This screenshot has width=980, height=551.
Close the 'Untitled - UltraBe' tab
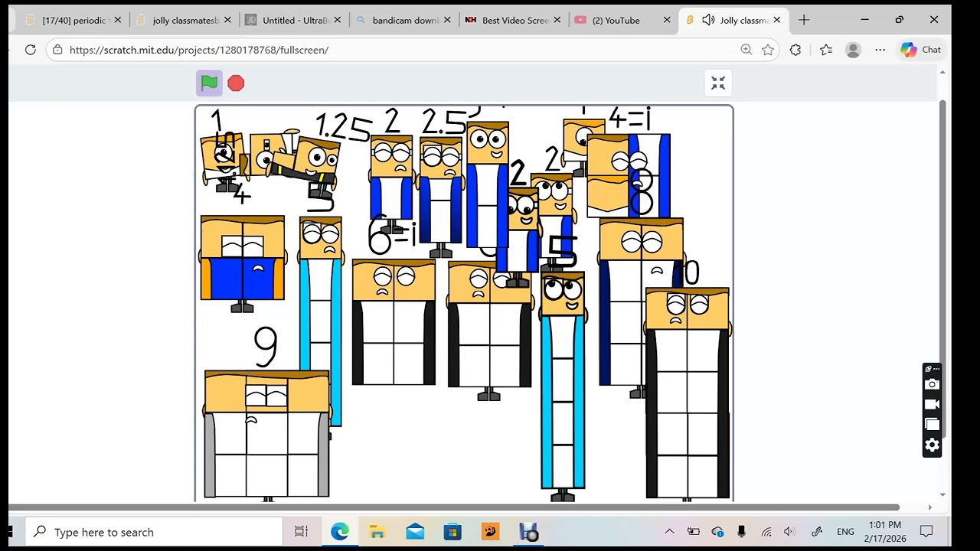[338, 21]
